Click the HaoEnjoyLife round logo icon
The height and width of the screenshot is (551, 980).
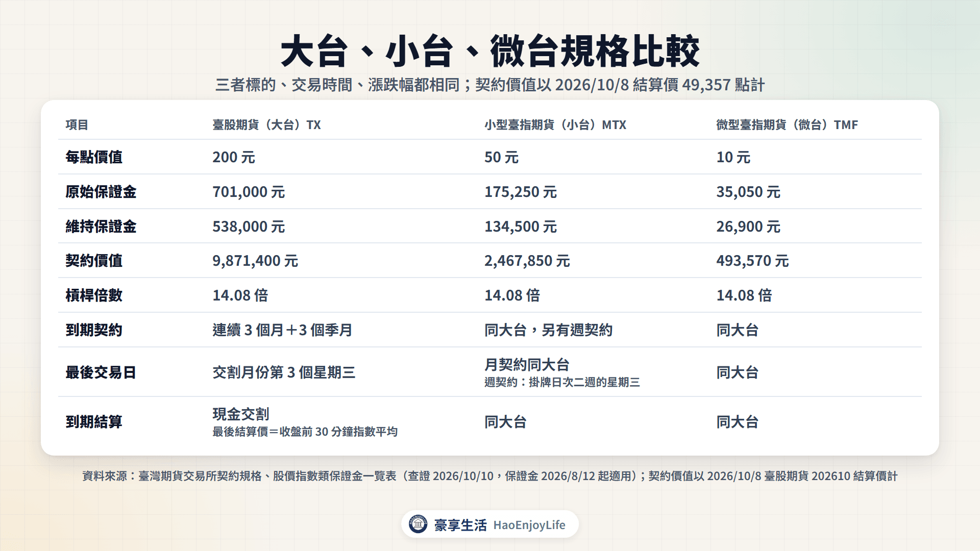point(418,524)
